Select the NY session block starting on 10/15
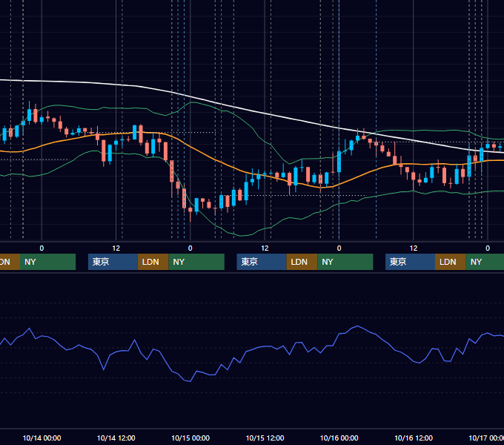Image resolution: width=504 pixels, height=445 pixels. click(345, 262)
